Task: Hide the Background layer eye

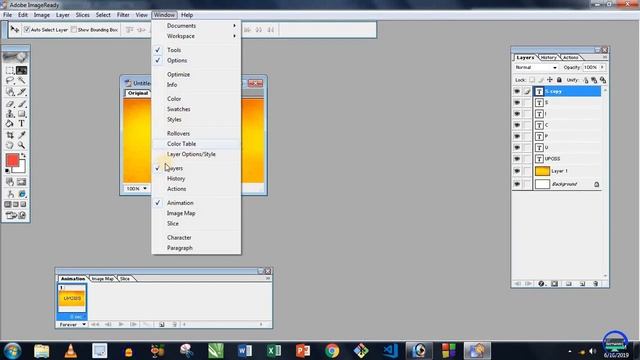Action: [x=517, y=184]
